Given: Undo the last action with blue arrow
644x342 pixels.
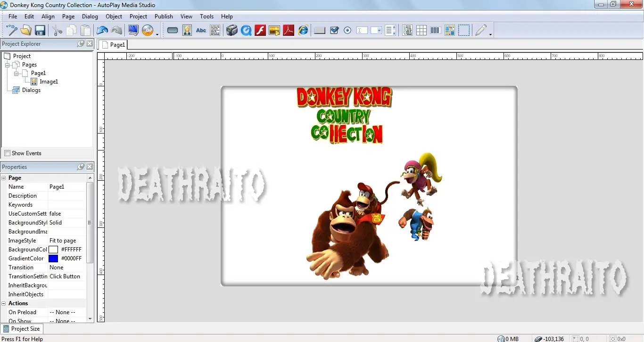Looking at the screenshot, I should [102, 31].
